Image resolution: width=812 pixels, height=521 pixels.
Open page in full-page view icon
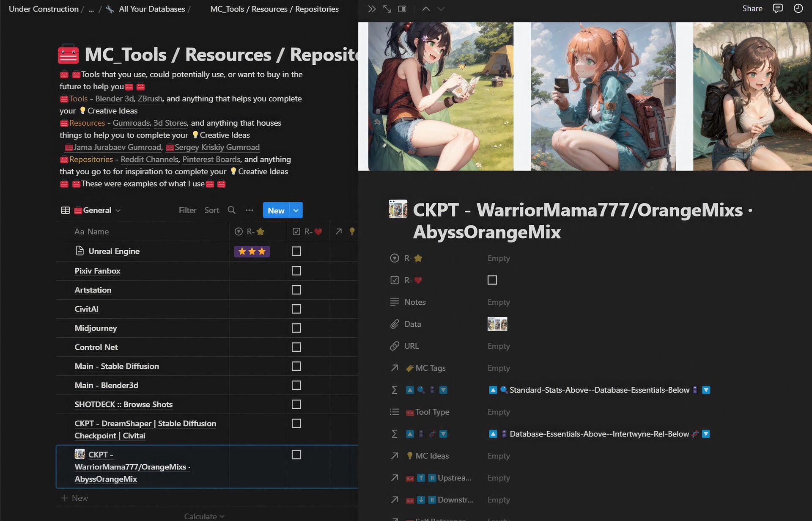(x=387, y=9)
